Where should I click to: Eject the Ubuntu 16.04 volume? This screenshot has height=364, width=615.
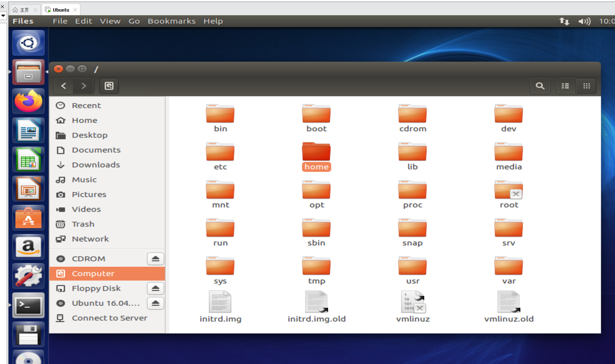[155, 303]
